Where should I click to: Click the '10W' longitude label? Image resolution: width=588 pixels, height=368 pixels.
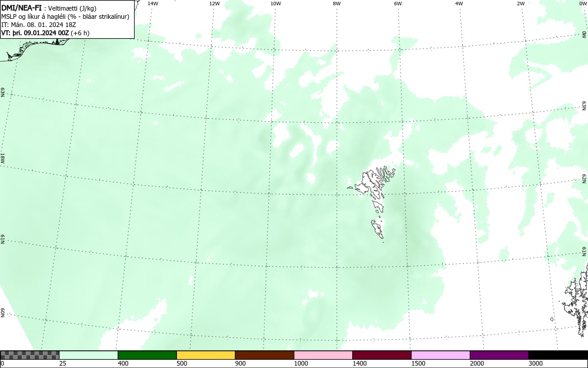pos(276,4)
